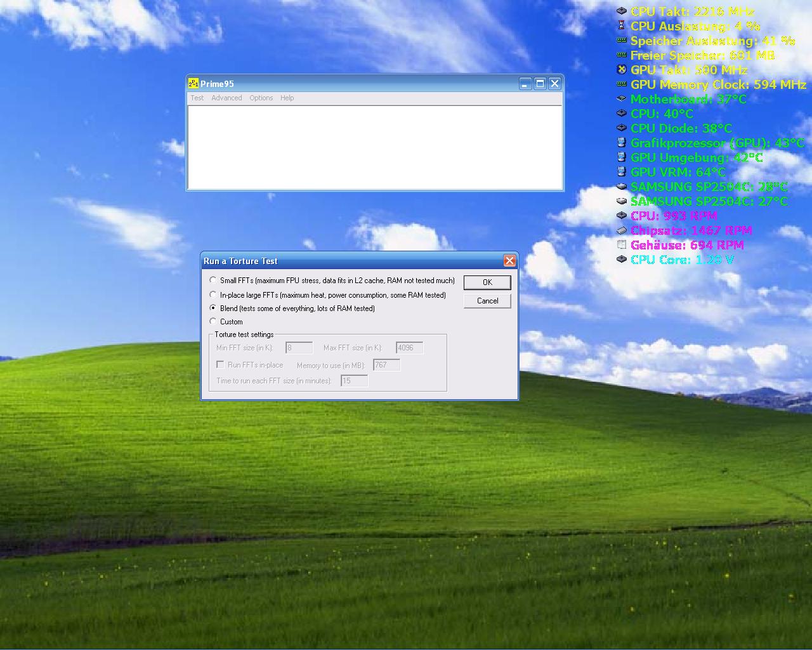This screenshot has width=812, height=650.
Task: Click the Memory to use field
Action: tap(386, 365)
